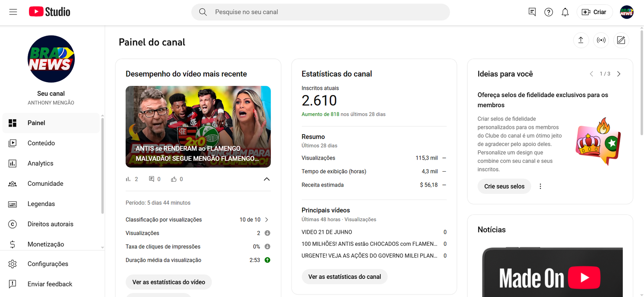Click the create post pencil icon

click(621, 40)
